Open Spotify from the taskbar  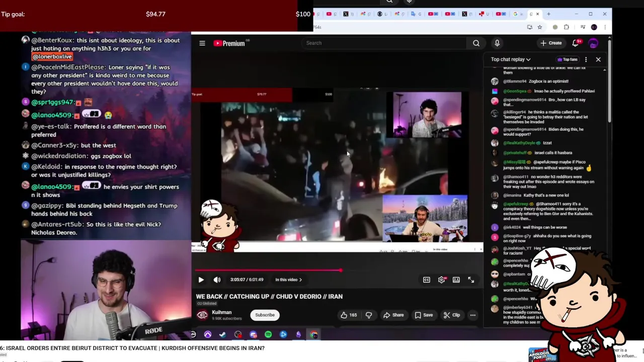point(268,334)
